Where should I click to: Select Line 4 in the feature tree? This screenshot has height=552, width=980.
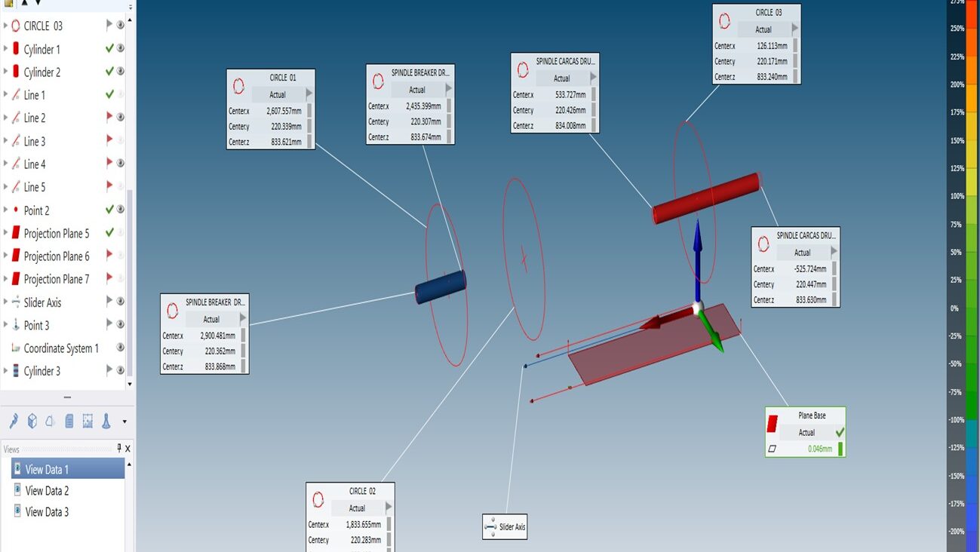(35, 164)
